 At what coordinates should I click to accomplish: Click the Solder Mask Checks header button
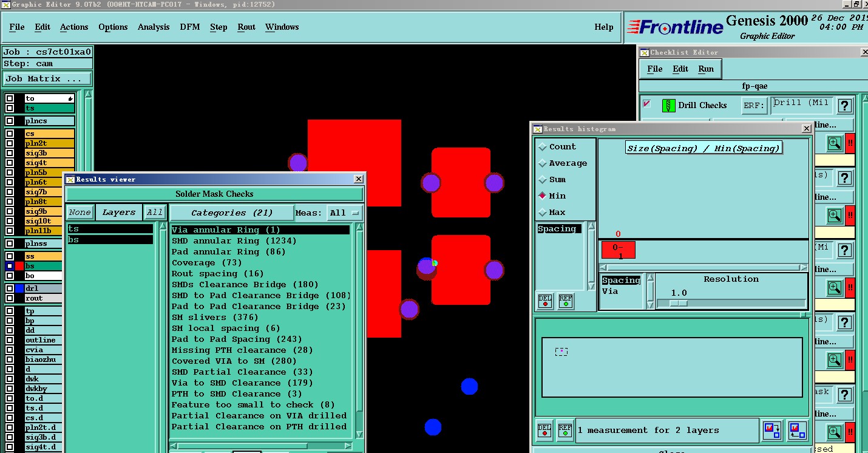[214, 194]
